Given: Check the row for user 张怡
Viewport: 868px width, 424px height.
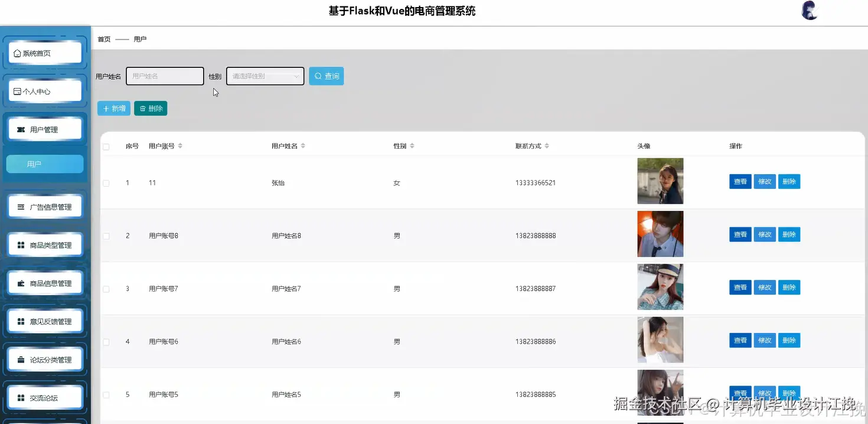Looking at the screenshot, I should (106, 183).
